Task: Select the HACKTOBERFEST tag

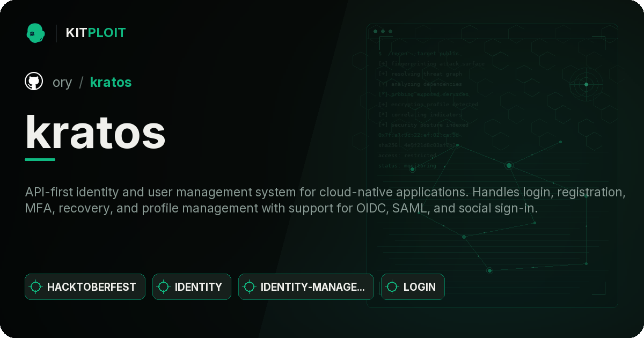Action: click(85, 286)
